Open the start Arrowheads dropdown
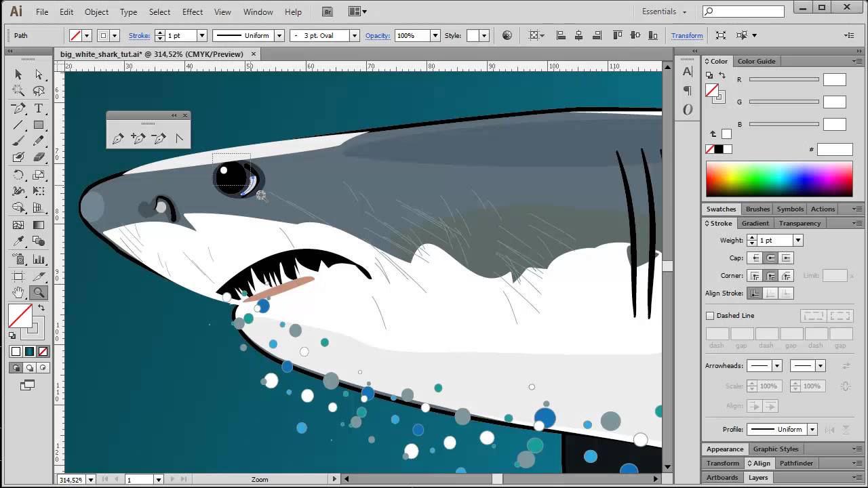868x488 pixels. click(x=776, y=366)
